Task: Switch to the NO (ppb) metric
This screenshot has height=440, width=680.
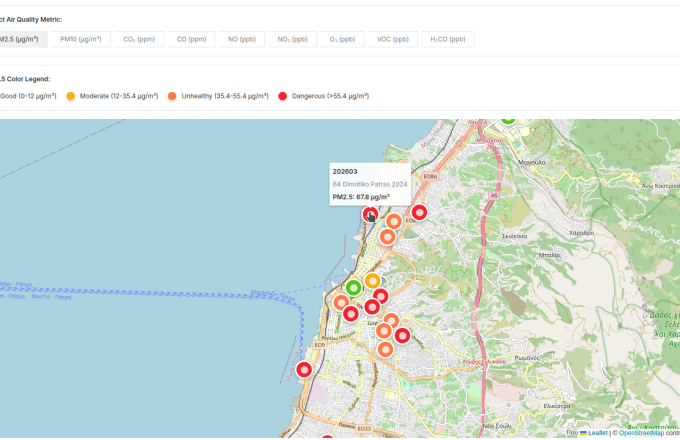Action: (x=240, y=39)
